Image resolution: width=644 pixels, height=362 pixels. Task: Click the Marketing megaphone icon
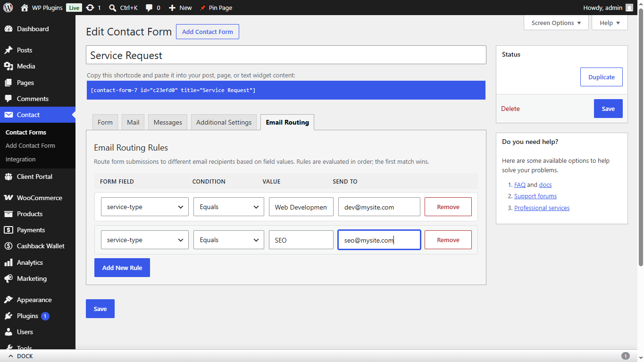(8, 278)
